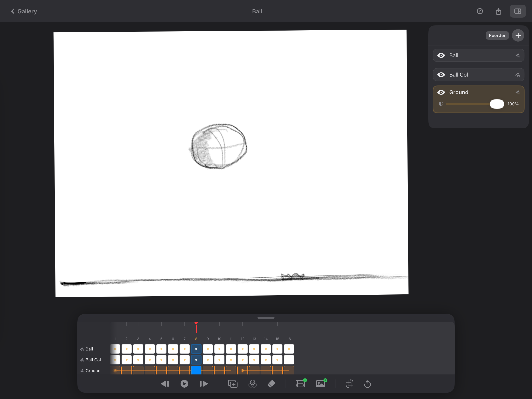
Task: Step forward to the next frame
Action: (204, 384)
